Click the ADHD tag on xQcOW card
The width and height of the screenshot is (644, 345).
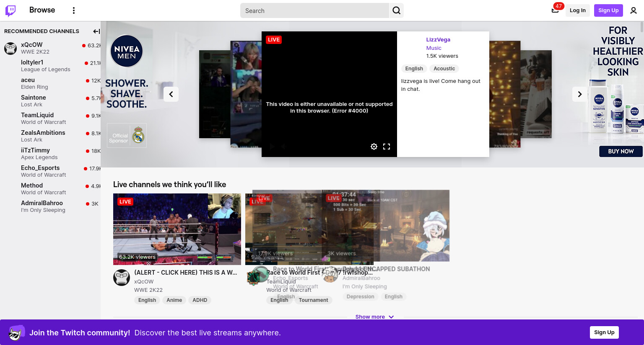[x=200, y=300]
